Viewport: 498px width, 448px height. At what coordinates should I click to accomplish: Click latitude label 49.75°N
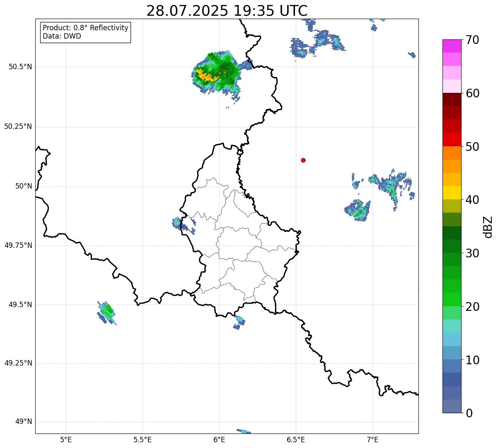tap(18, 245)
